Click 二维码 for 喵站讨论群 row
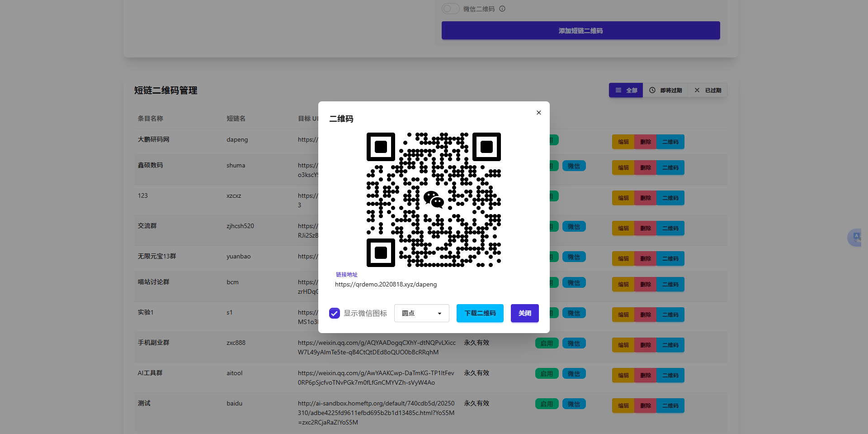Image resolution: width=868 pixels, height=434 pixels. pyautogui.click(x=670, y=284)
